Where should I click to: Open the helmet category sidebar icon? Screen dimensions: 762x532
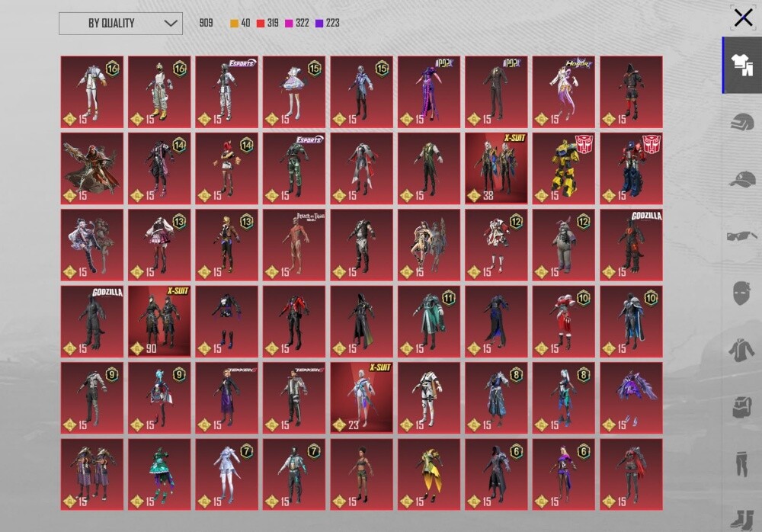pos(742,122)
